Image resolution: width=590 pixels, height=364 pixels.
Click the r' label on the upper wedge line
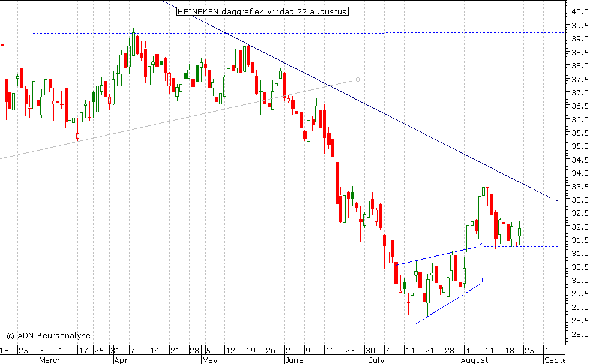[x=481, y=245]
